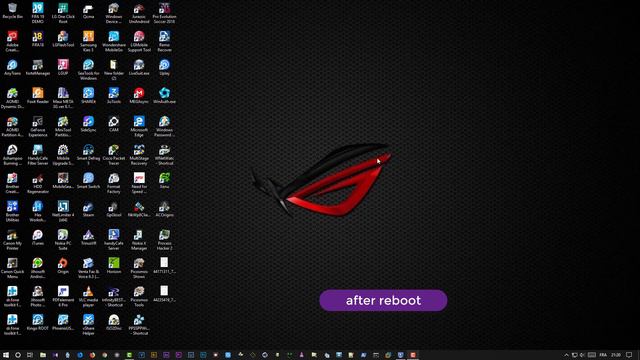Viewport: 640px width, 360px height.
Task: Open the CAM desktop shortcut
Action: tap(114, 124)
